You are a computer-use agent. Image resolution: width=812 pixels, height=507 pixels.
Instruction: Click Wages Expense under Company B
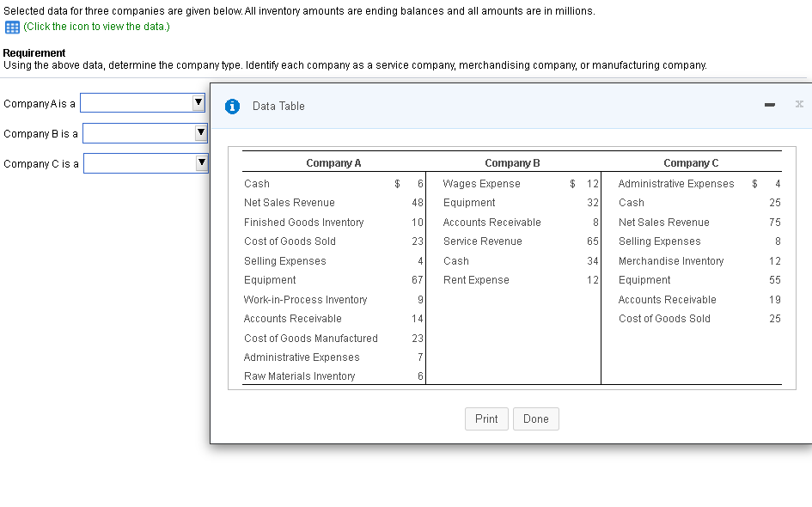[x=481, y=183]
